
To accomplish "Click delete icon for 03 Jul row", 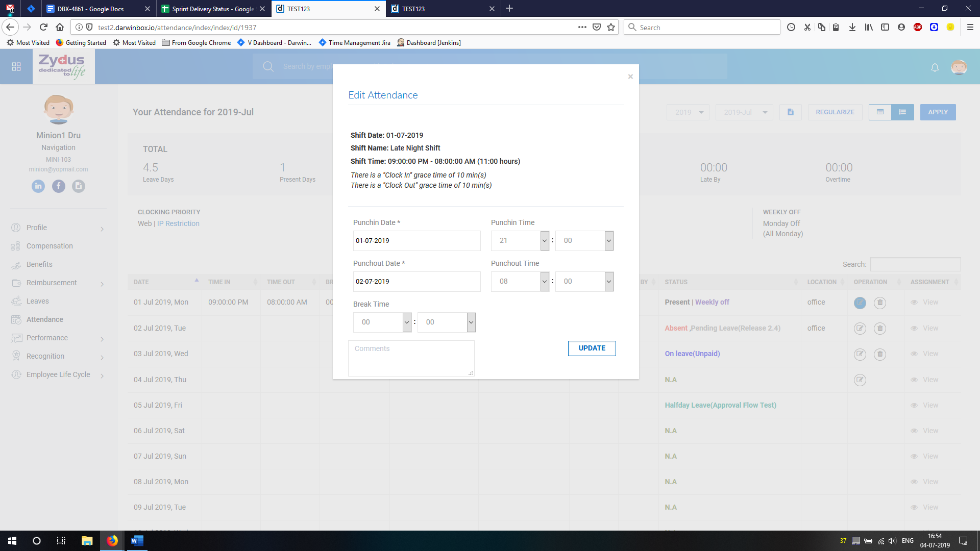I will pyautogui.click(x=879, y=354).
